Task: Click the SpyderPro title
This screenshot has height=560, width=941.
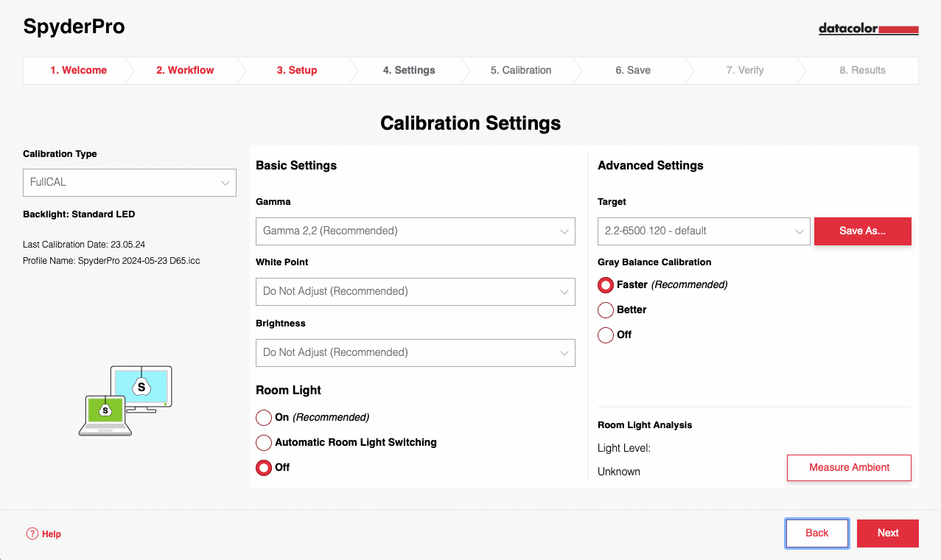Action: click(x=74, y=27)
